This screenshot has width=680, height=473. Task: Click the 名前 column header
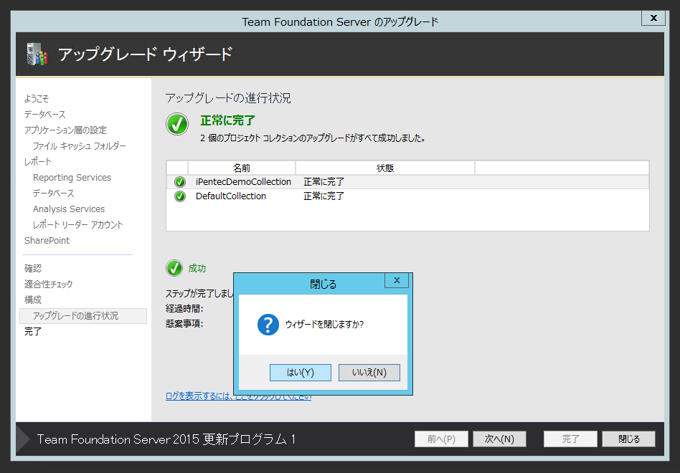click(x=242, y=168)
